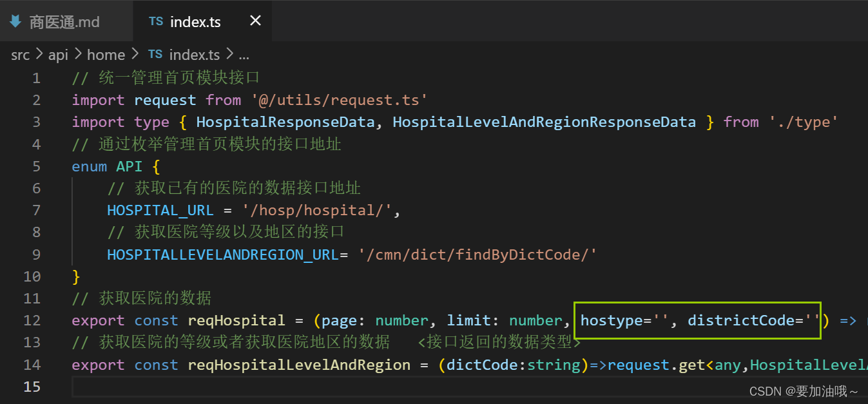Click the chevron between src and api
The height and width of the screenshot is (404, 868).
point(38,54)
